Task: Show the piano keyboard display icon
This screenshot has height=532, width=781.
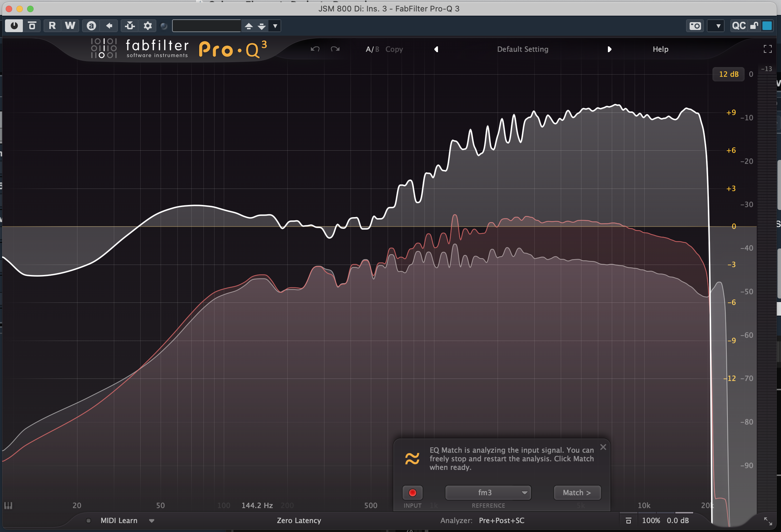Action: (x=8, y=505)
